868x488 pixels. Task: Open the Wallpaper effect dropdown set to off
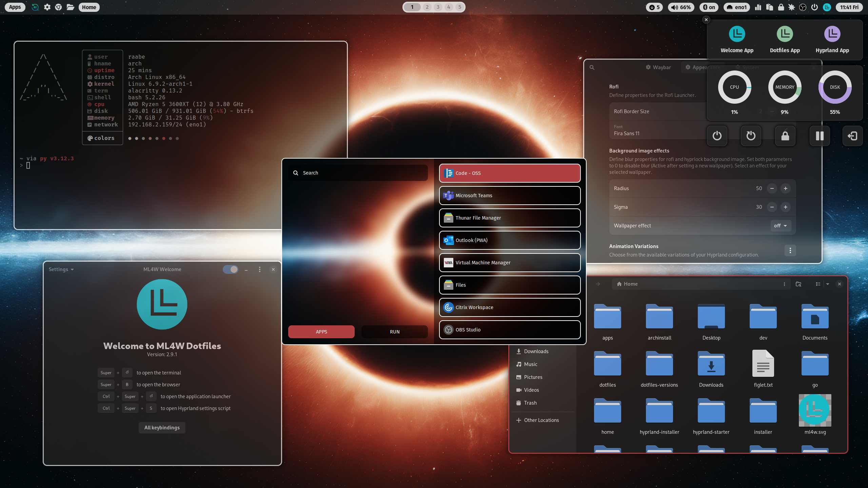(781, 225)
